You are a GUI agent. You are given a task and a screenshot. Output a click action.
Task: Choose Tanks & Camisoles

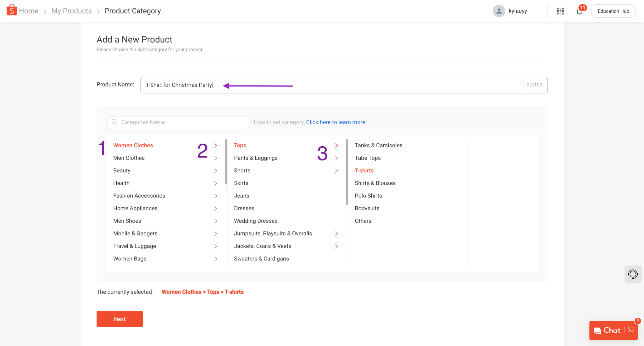pyautogui.click(x=379, y=145)
